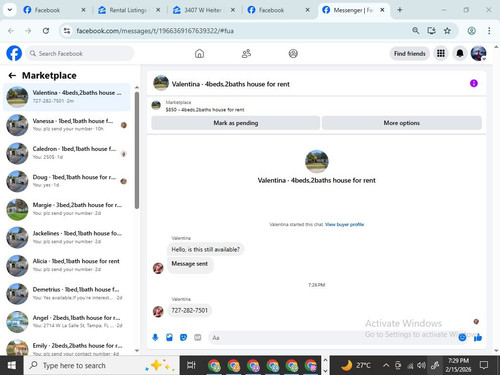Viewport: 500px width, 375px height.
Task: Click the 'Hello, is this still available?' message
Action: [x=205, y=249]
